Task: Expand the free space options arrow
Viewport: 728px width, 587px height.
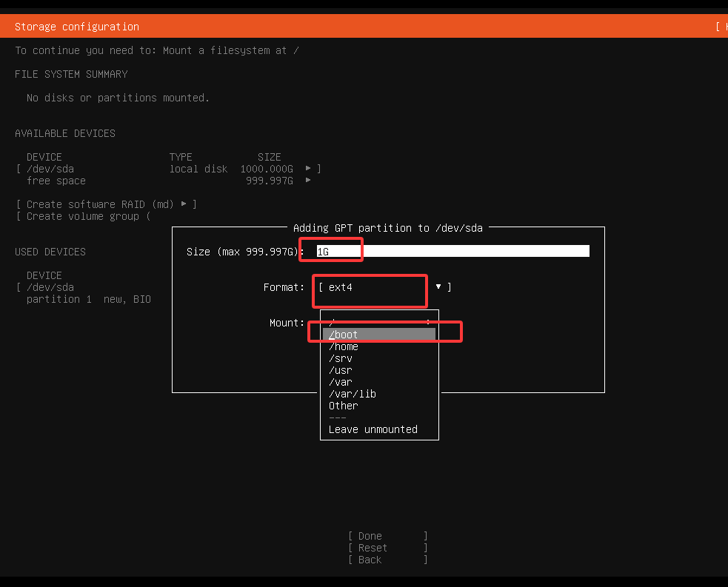Action: [307, 181]
